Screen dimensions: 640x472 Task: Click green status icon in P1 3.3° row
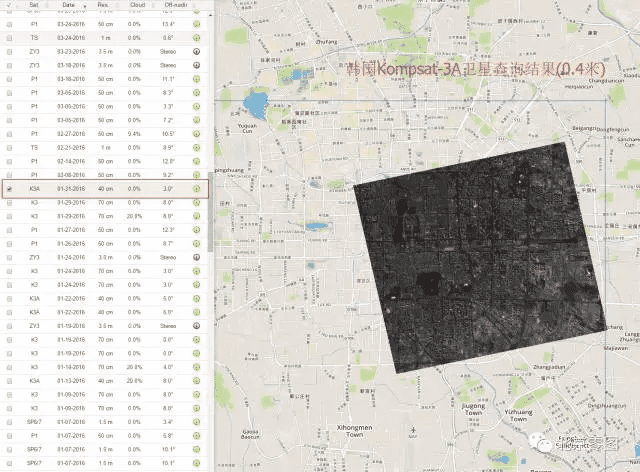196,107
